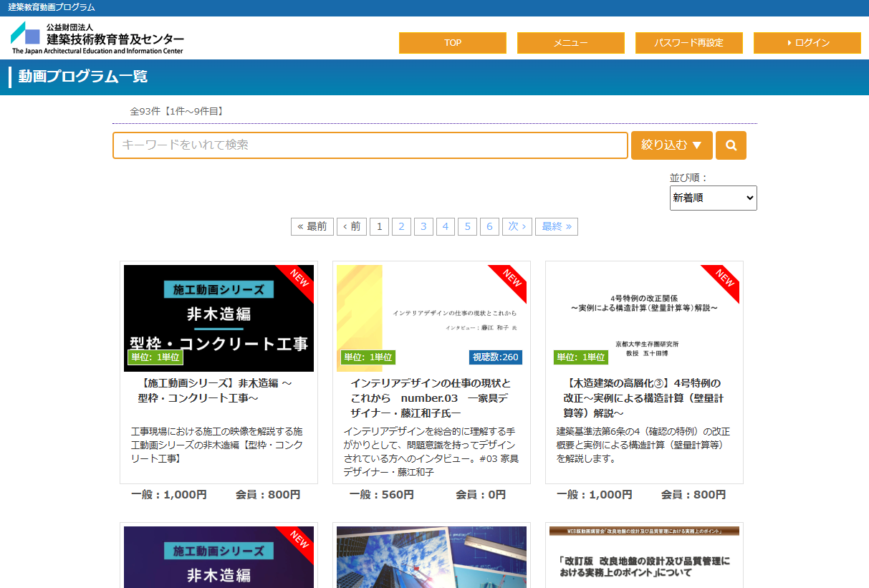The height and width of the screenshot is (588, 869).
Task: Click the keyword search field
Action: point(370,145)
